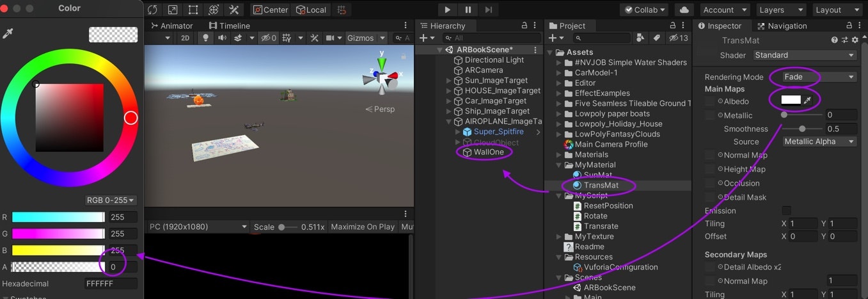Lock the Project panel
The image size is (868, 299).
click(x=672, y=26)
